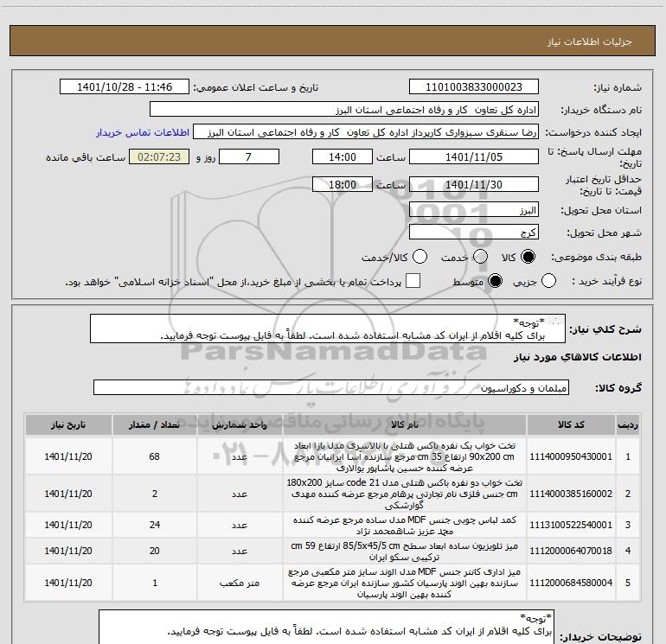Click the واحد شمارش column header
The image size is (666, 644).
[240, 425]
